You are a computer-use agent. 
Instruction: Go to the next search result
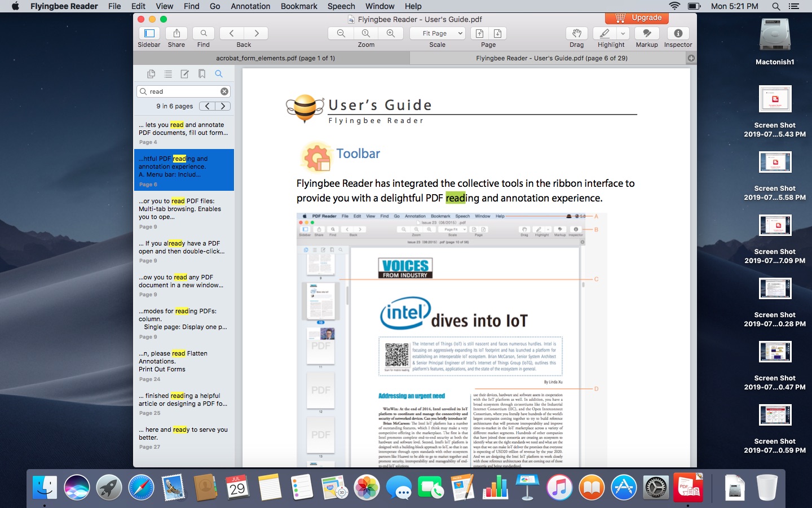click(223, 106)
